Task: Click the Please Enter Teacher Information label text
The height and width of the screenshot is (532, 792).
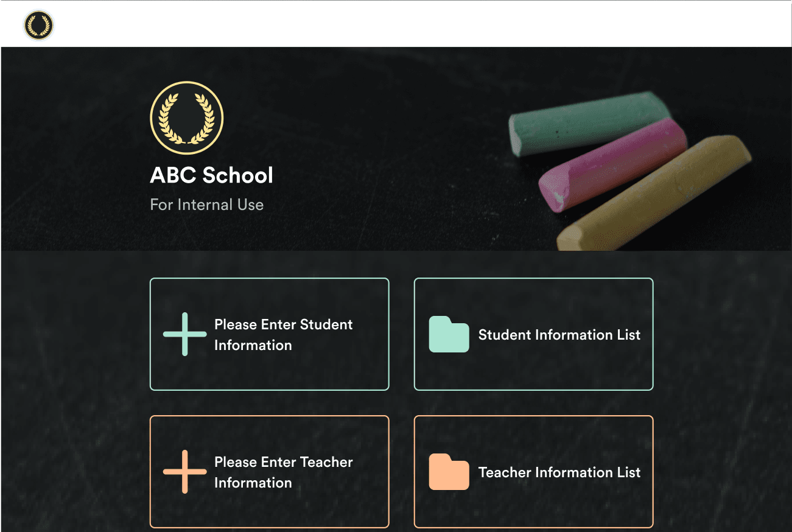Action: coord(284,472)
